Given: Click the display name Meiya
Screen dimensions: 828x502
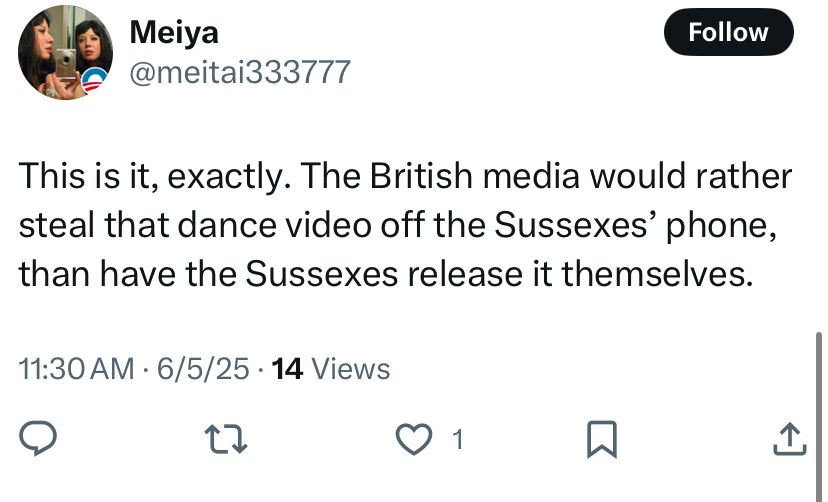Looking at the screenshot, I should (x=174, y=33).
